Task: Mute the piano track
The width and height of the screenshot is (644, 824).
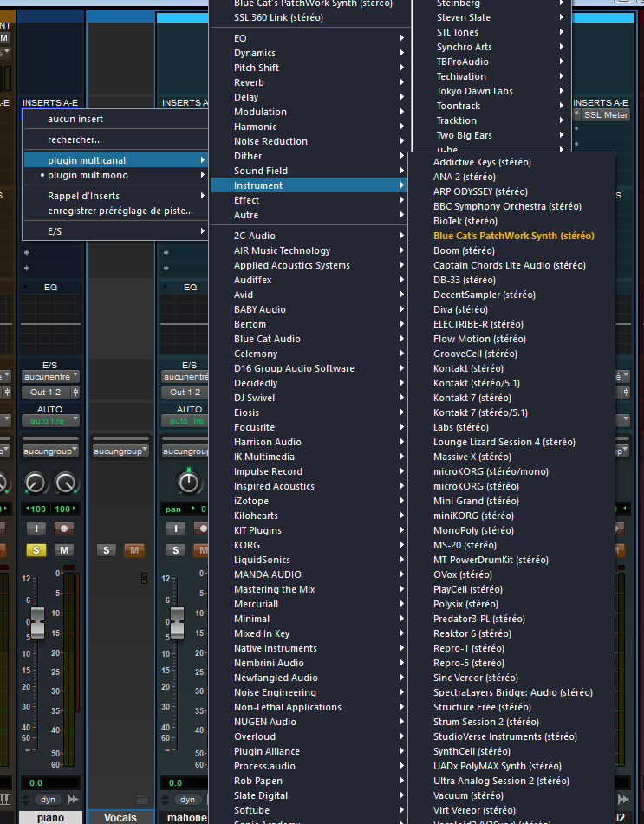Action: (64, 550)
